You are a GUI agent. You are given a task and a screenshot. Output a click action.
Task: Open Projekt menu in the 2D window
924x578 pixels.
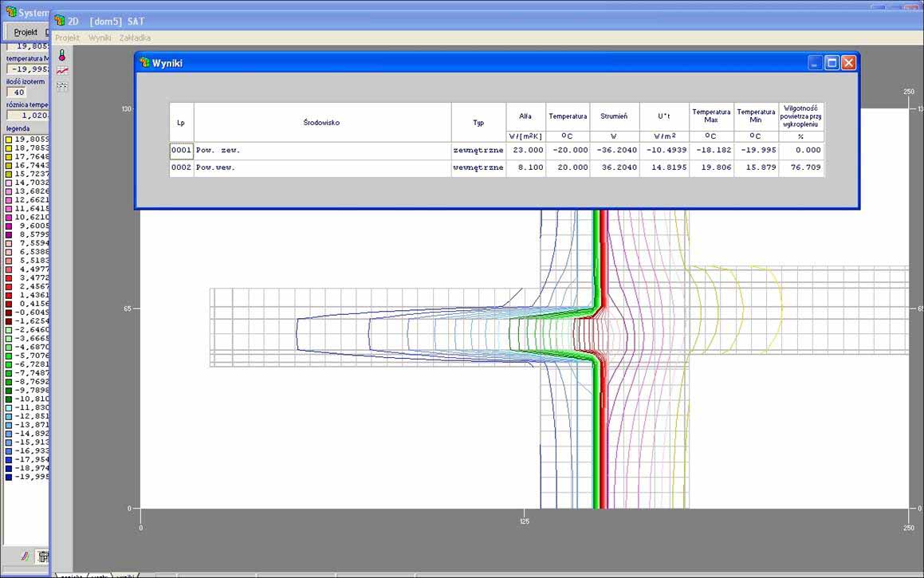[67, 37]
